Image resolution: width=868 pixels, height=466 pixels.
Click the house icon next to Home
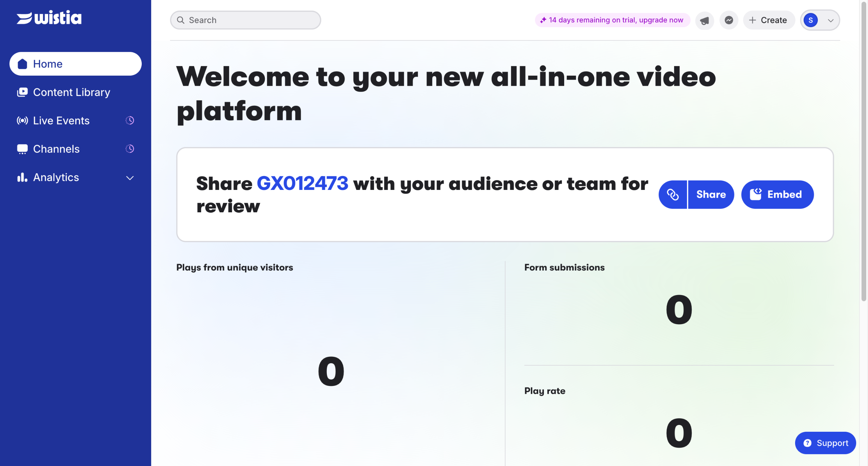pyautogui.click(x=22, y=64)
